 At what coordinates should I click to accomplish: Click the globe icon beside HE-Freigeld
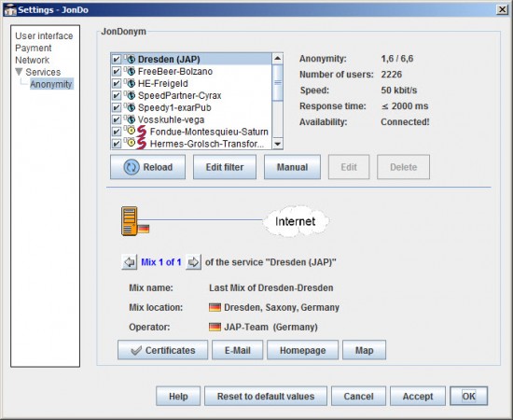pyautogui.click(x=131, y=83)
